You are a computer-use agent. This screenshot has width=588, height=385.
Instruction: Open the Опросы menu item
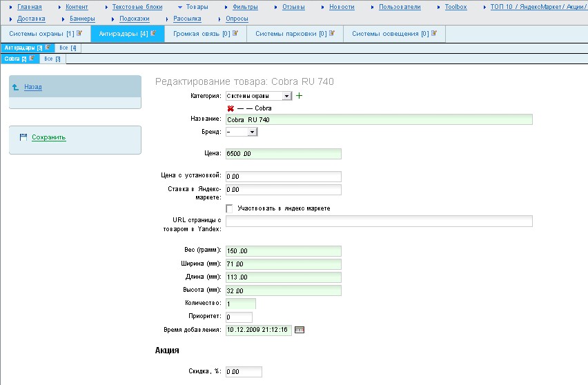pyautogui.click(x=237, y=19)
